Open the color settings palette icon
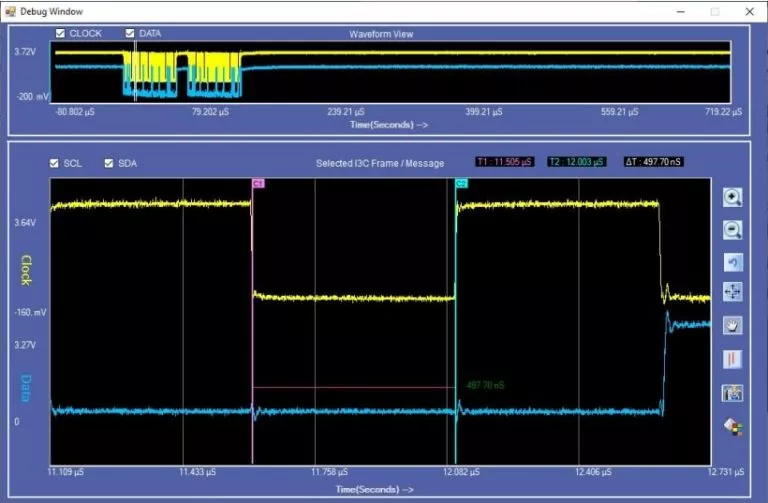This screenshot has width=768, height=503. [x=733, y=425]
